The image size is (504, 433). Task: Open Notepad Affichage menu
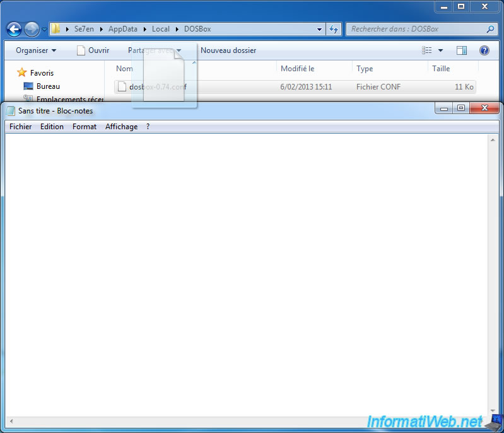[x=121, y=127]
